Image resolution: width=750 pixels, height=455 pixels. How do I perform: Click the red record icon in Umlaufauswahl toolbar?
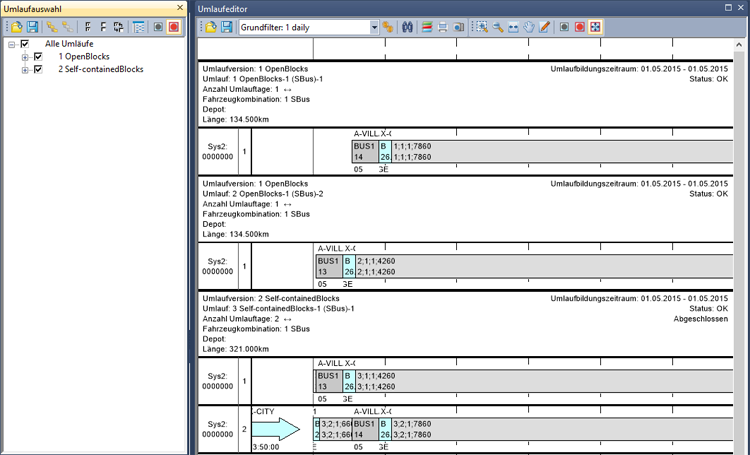175,28
